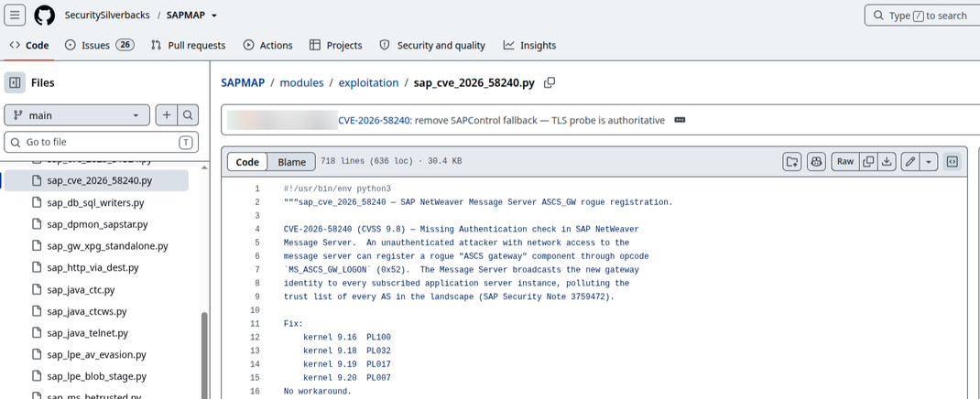The height and width of the screenshot is (399, 980).
Task: Click line number 11 in code
Action: [x=255, y=323]
